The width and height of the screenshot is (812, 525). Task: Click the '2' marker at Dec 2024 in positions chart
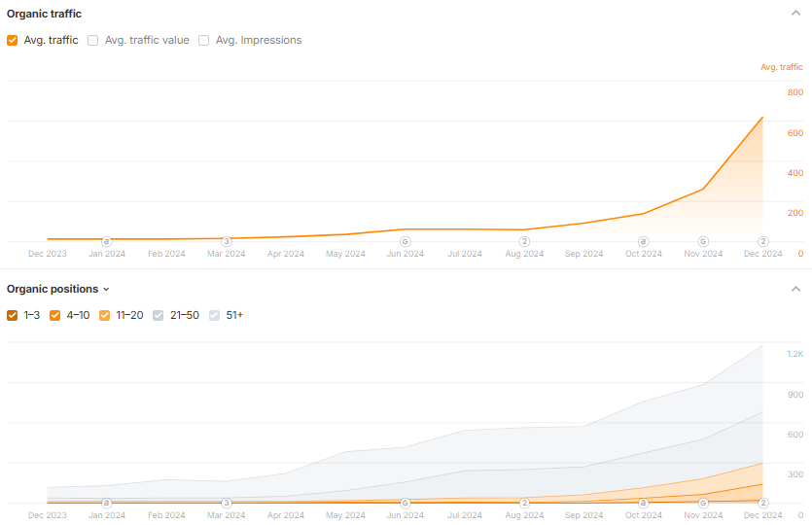pyautogui.click(x=763, y=503)
